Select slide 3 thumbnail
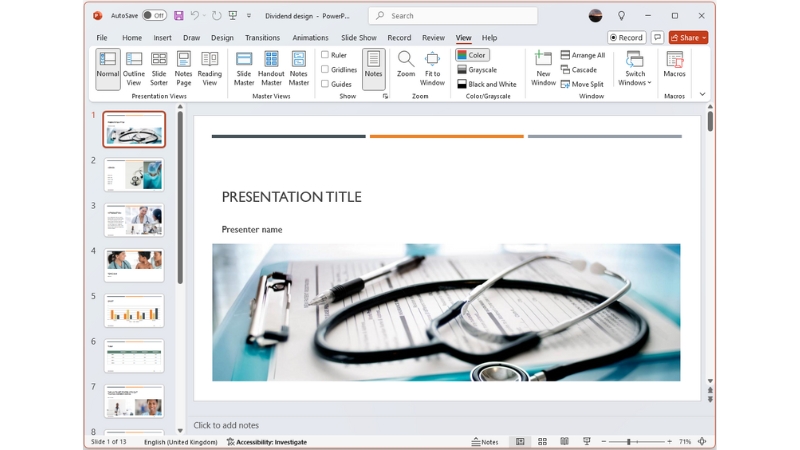 pos(134,220)
